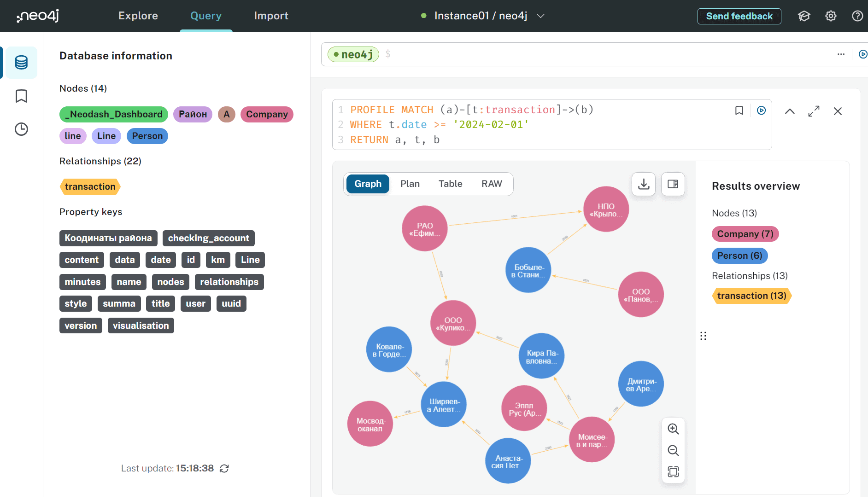Open query history clock icon

click(x=21, y=129)
